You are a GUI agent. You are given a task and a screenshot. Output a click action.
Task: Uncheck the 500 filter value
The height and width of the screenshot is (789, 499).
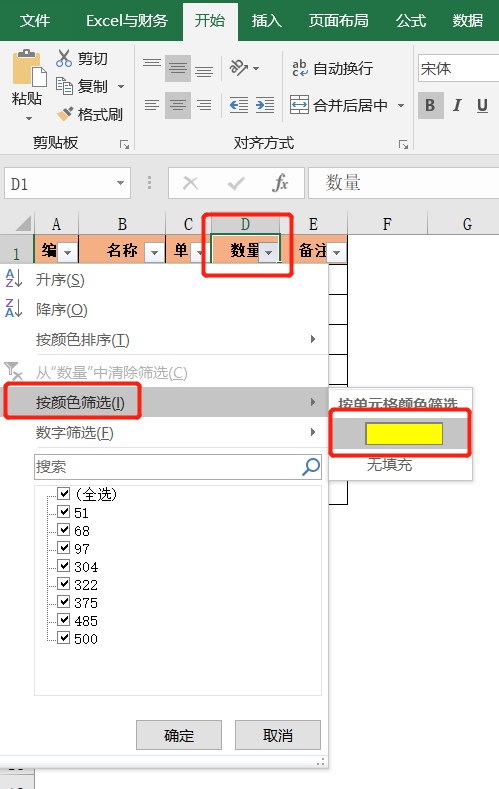pyautogui.click(x=63, y=638)
